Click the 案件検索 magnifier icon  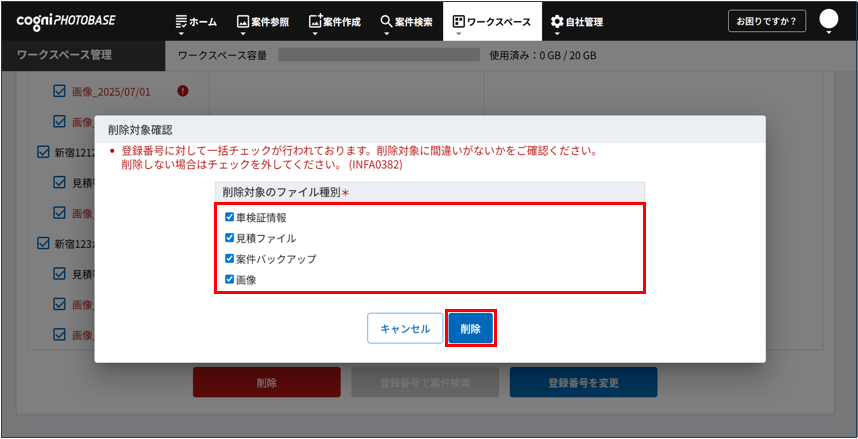(x=387, y=21)
